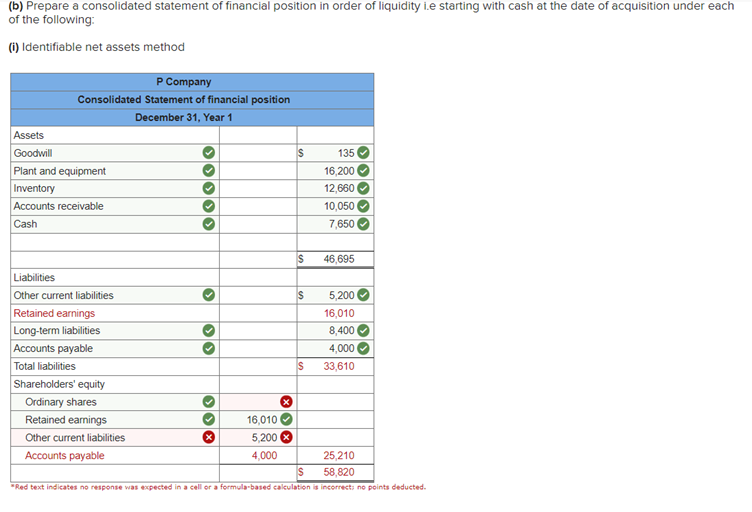Image resolution: width=752 pixels, height=512 pixels.
Task: Click the red Retained earnings label under Liabilities
Action: (x=54, y=313)
